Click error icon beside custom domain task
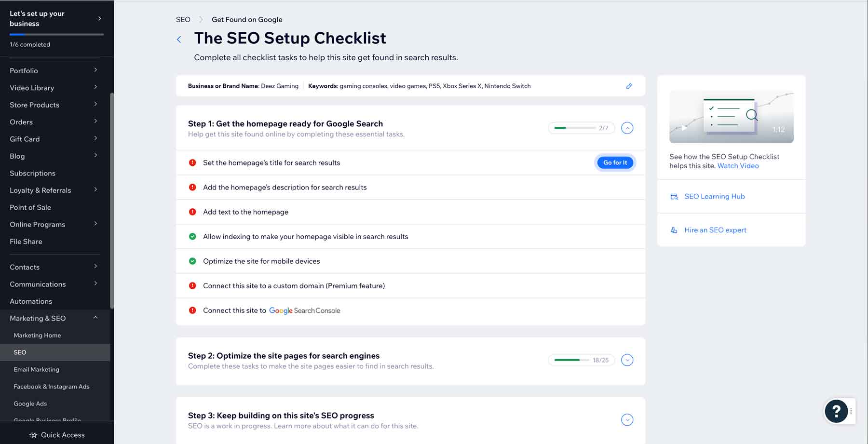This screenshot has height=444, width=868. pos(192,285)
